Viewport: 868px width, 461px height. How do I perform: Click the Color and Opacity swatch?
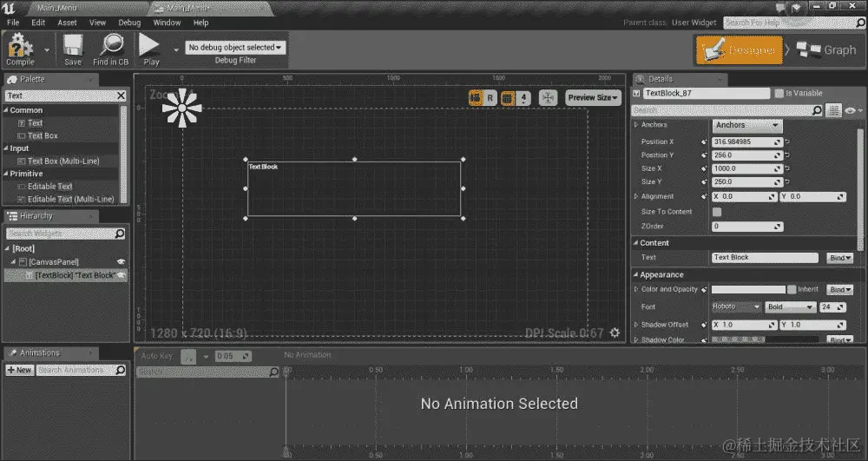748,289
